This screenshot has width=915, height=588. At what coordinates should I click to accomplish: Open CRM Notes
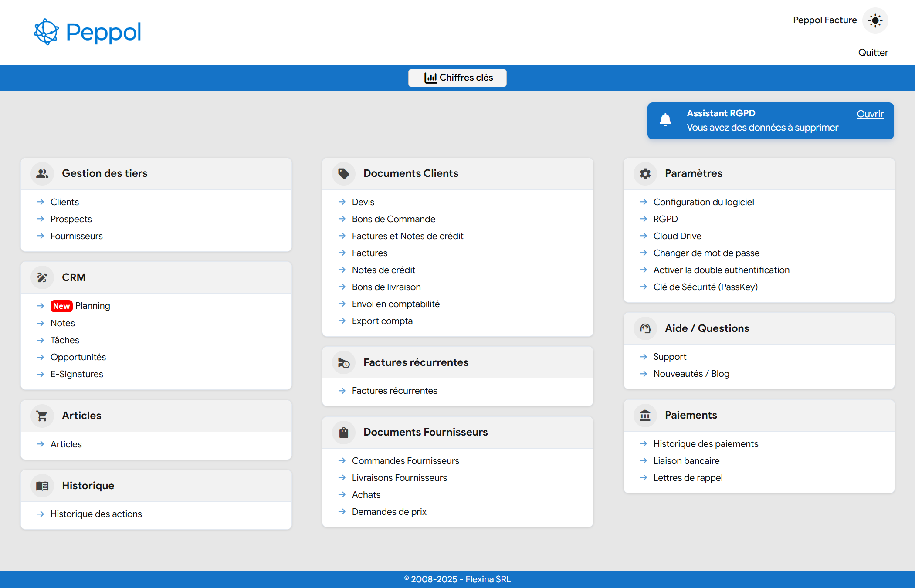click(x=63, y=323)
